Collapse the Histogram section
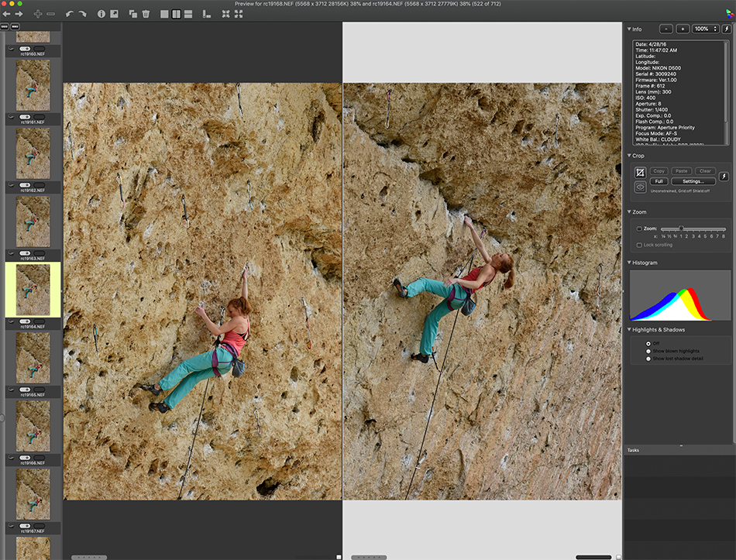Viewport: 736px width, 560px height. 629,263
